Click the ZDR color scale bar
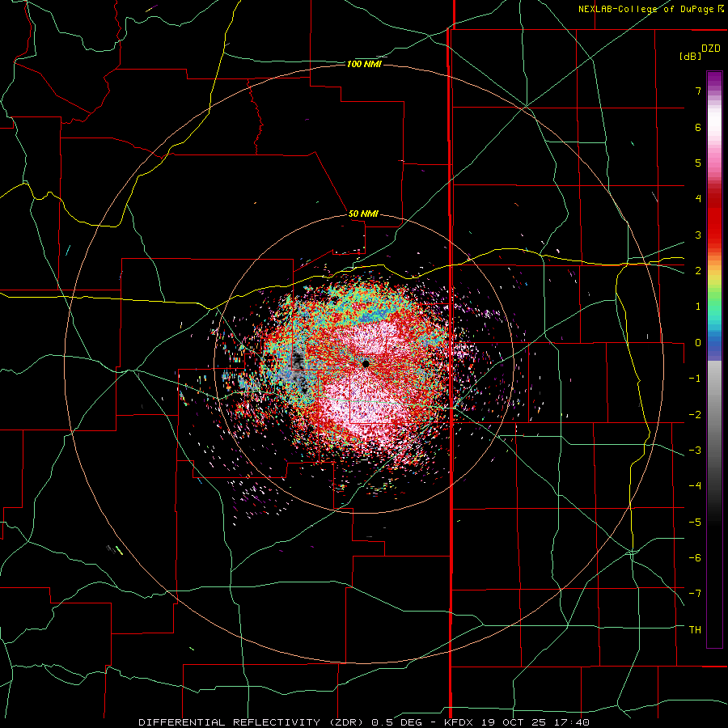This screenshot has width=728, height=728. coord(714,359)
